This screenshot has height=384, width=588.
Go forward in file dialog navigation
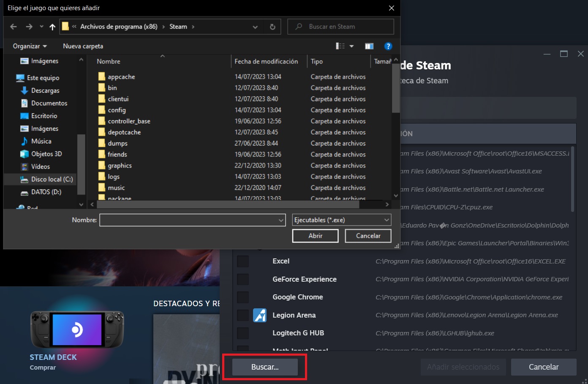29,27
